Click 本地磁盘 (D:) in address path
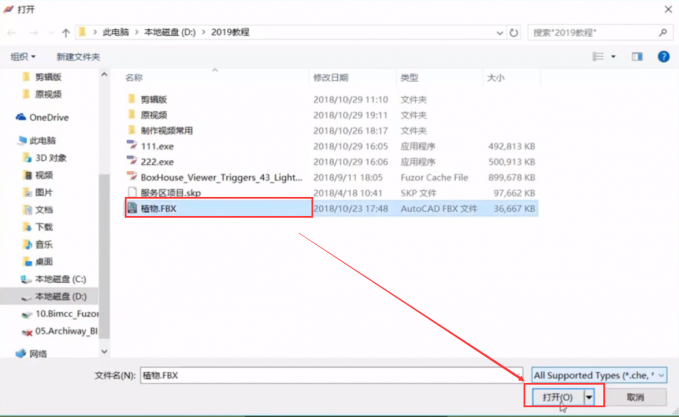679x417 pixels. [x=170, y=32]
